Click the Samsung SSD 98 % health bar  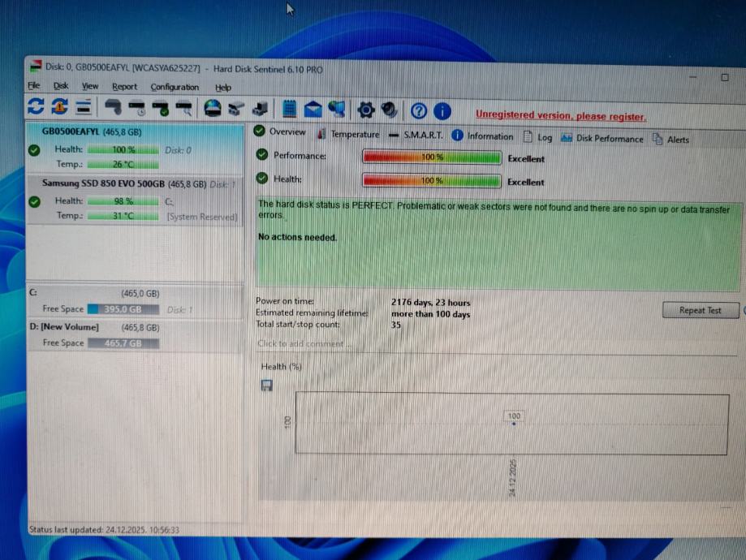(123, 201)
